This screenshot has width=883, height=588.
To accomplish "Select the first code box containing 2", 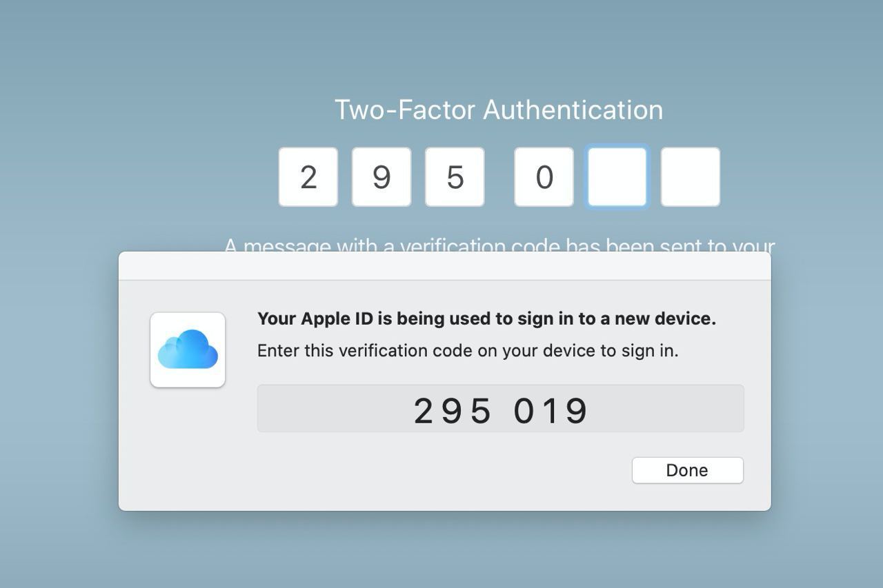I will click(x=308, y=176).
